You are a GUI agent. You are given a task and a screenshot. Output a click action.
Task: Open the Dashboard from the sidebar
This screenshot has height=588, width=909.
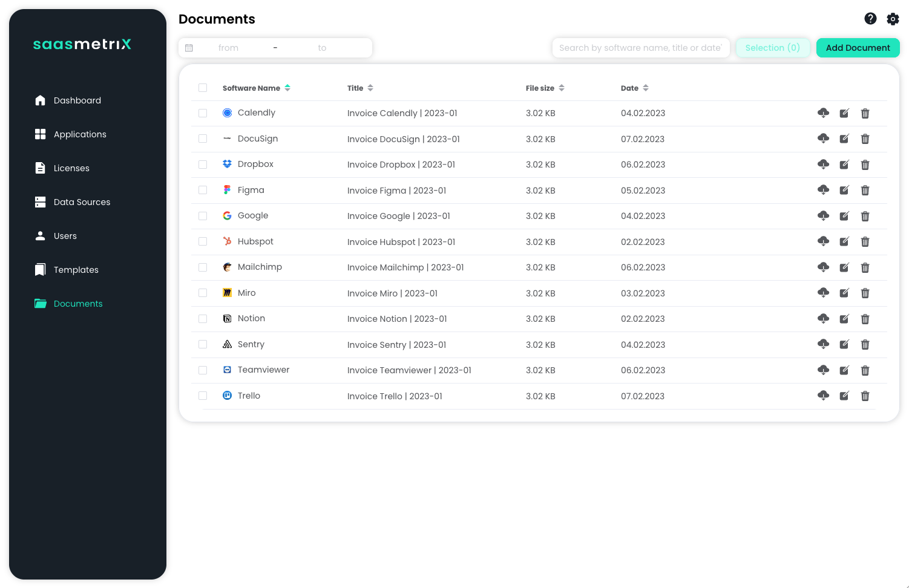(77, 100)
